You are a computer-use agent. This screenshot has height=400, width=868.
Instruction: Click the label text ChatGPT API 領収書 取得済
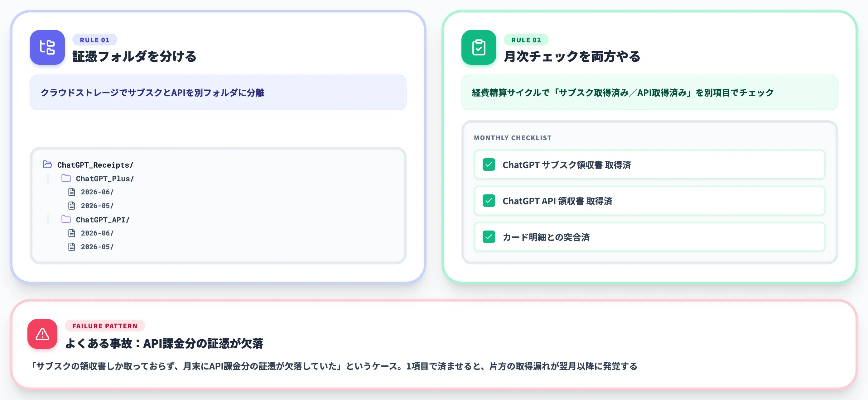[x=557, y=201]
